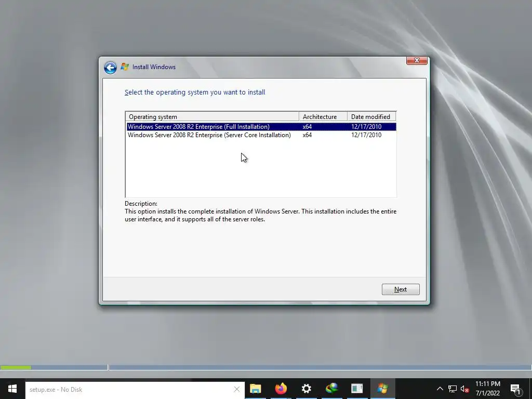
Task: Click the green setup progress bar
Action: [16, 367]
